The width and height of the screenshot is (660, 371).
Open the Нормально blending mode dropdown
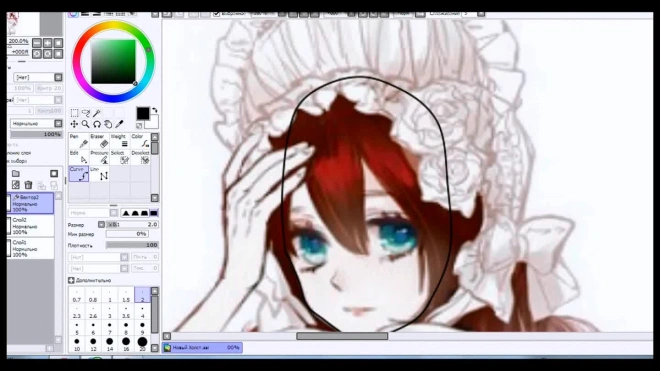click(36, 123)
